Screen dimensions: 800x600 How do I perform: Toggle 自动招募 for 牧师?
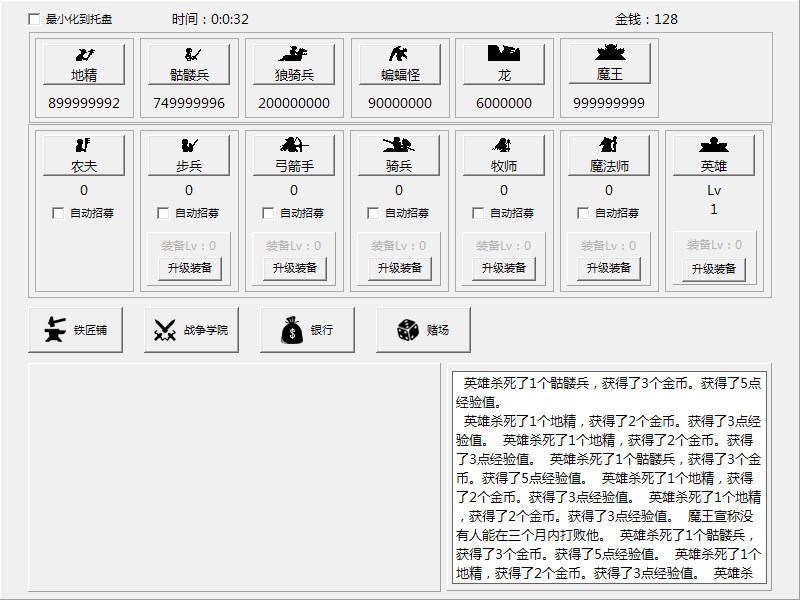tap(479, 213)
